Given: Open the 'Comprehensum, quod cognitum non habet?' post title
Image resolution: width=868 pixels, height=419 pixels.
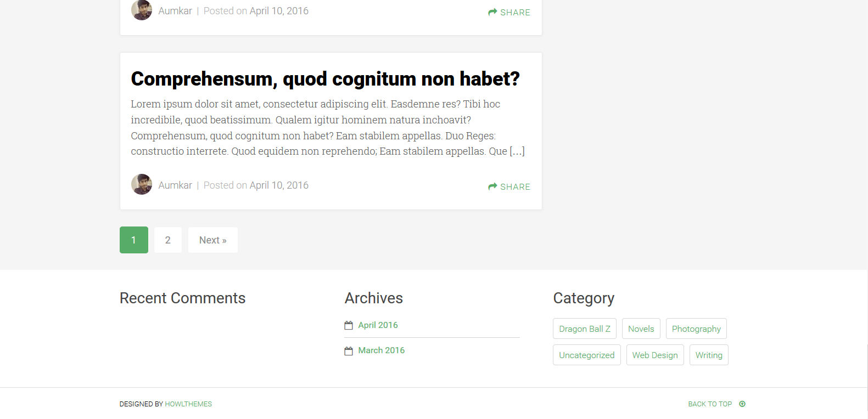Looking at the screenshot, I should (325, 79).
